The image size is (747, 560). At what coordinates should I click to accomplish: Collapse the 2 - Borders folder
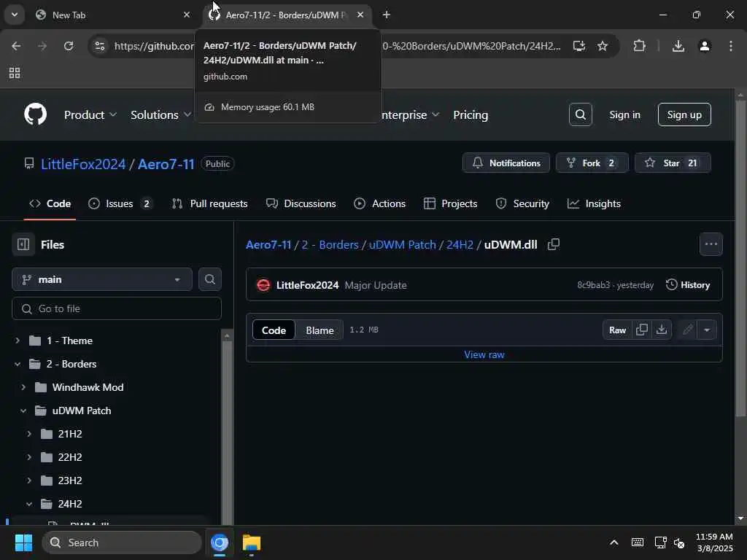click(18, 364)
